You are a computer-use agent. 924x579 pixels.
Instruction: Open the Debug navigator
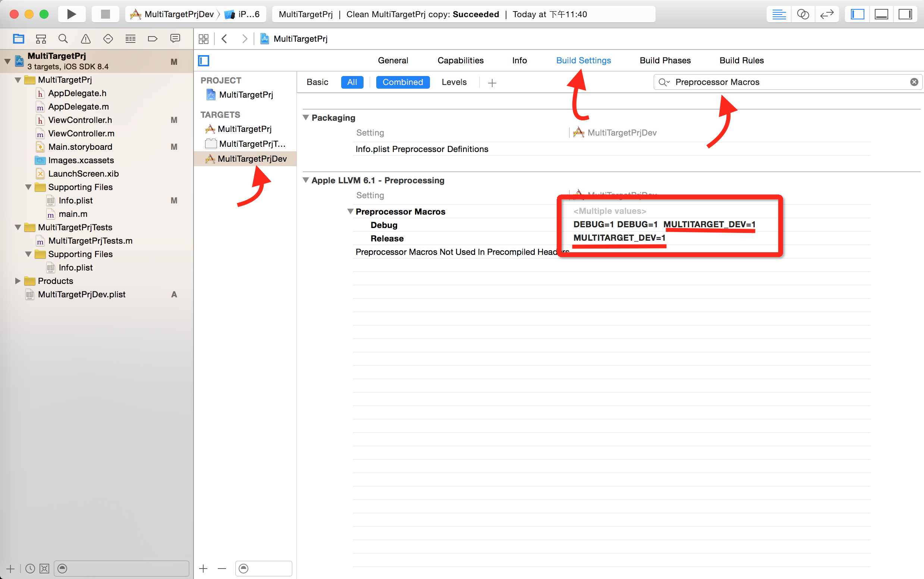point(130,39)
